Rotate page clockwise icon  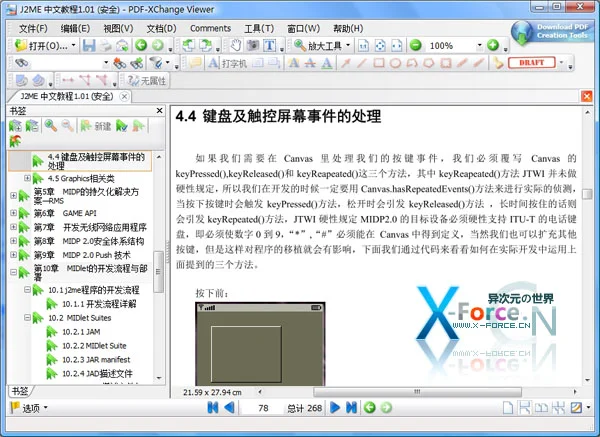coord(205,46)
